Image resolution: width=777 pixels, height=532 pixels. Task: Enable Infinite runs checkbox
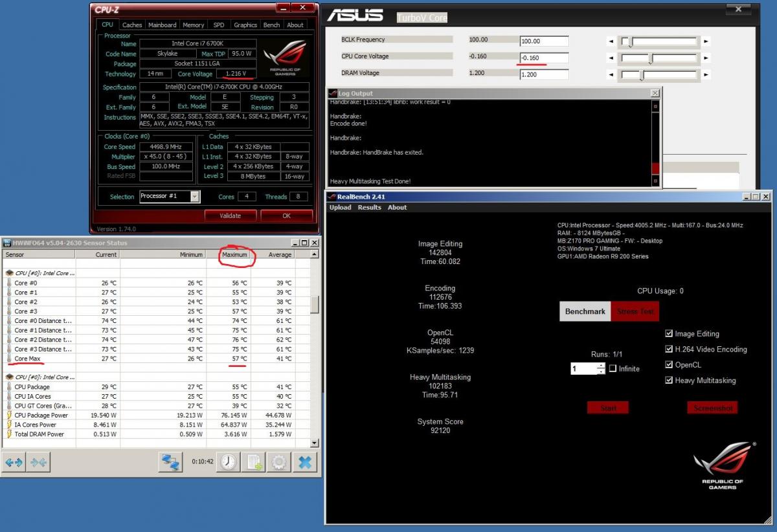613,369
